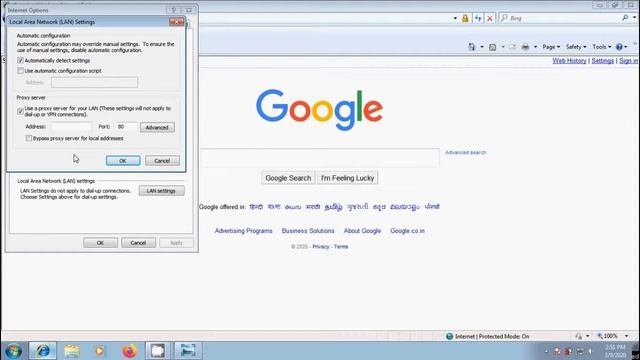Enable Use automatic configuration script
The height and width of the screenshot is (360, 640).
[20, 71]
